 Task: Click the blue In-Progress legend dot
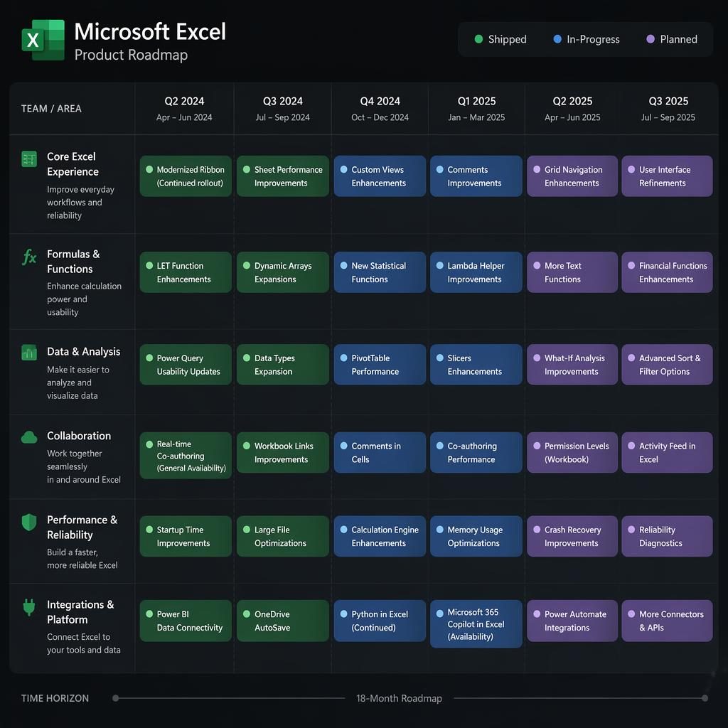557,39
